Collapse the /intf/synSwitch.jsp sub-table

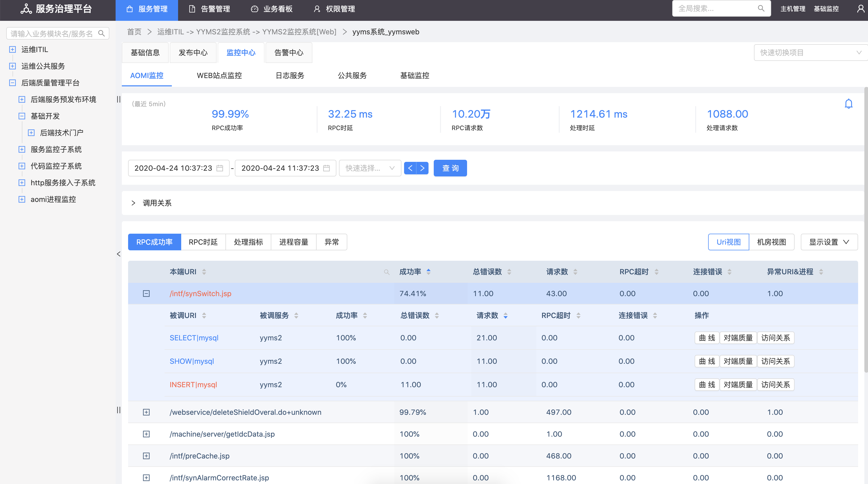coord(147,293)
